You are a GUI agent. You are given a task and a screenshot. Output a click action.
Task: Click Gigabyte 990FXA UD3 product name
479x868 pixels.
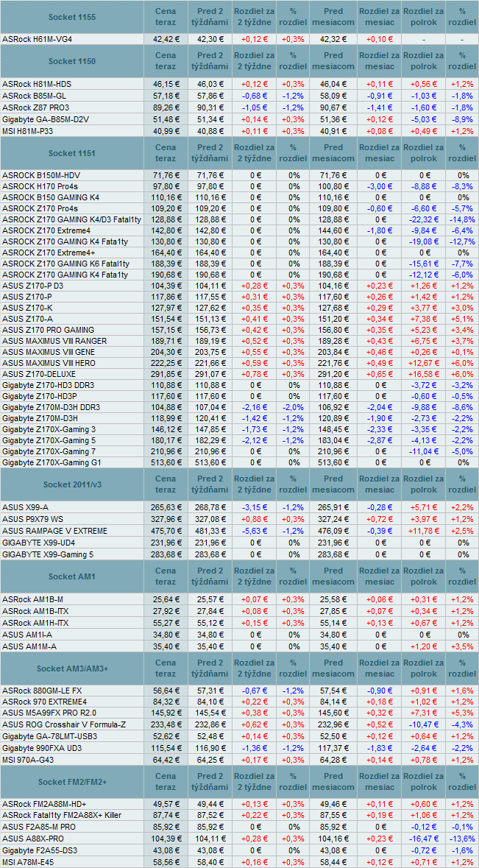[43, 749]
